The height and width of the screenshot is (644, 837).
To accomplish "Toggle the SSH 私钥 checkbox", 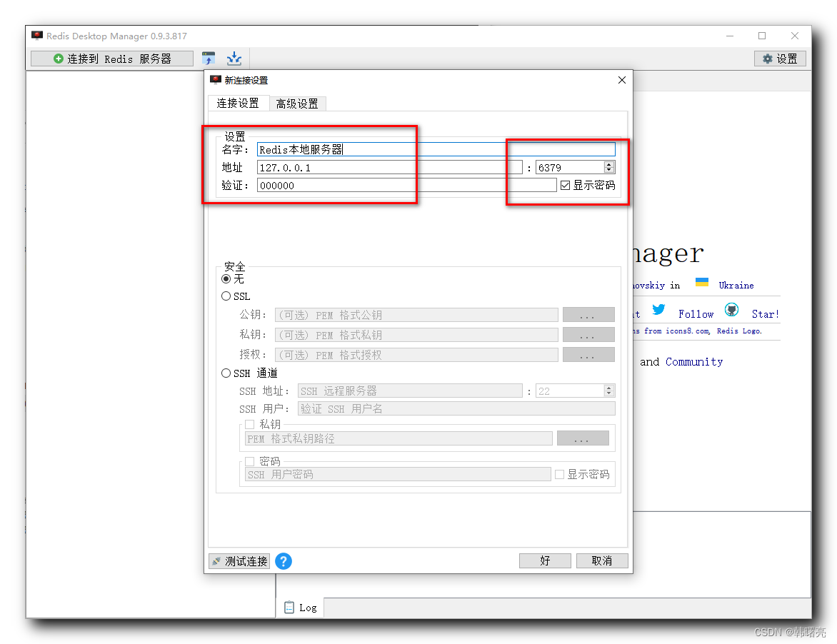I will coord(249,425).
